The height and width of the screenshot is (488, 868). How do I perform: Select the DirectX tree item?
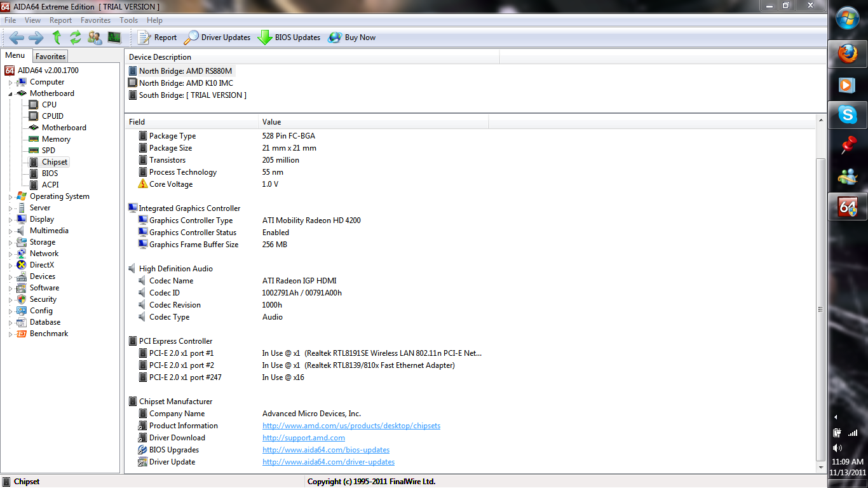(x=41, y=265)
